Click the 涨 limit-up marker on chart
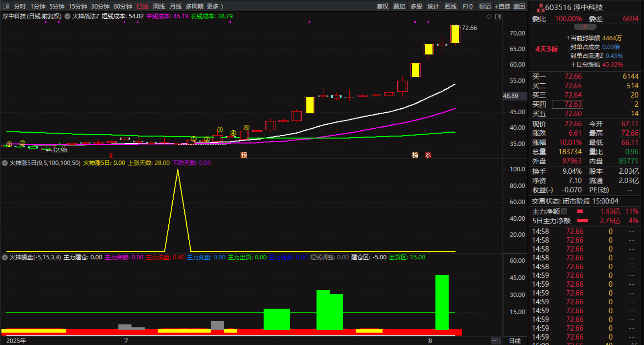Screen dimensions: 644x345 coord(428,155)
